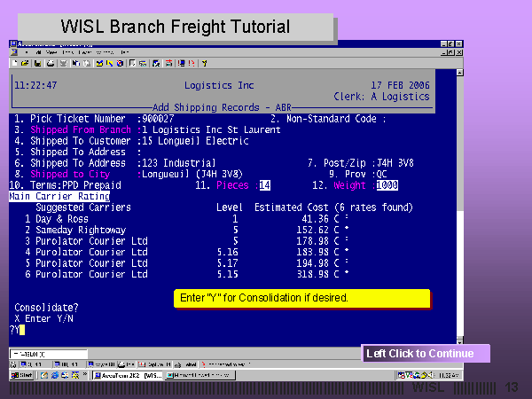The height and width of the screenshot is (399, 532).
Task: Click the red double-arrow toolbar icon
Action: pos(168,63)
